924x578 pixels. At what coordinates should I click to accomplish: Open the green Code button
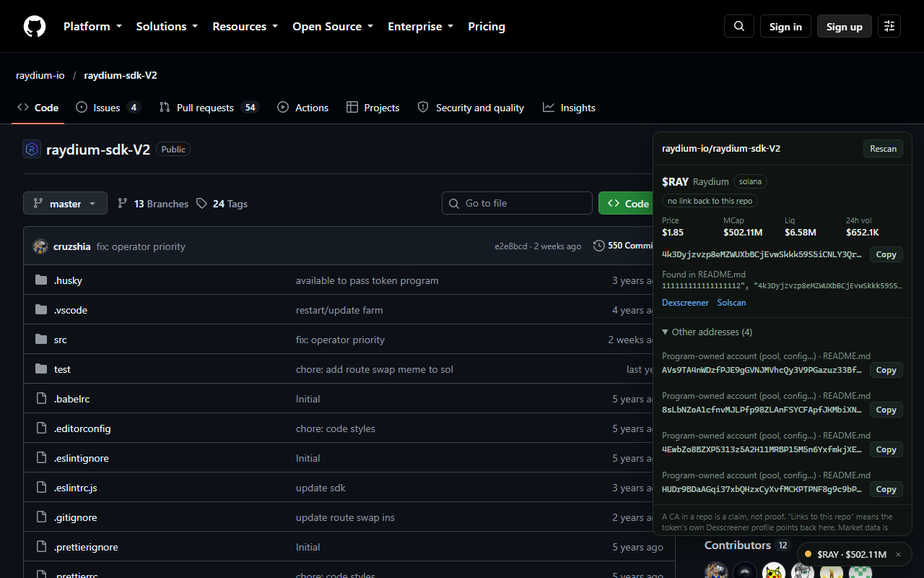point(626,204)
